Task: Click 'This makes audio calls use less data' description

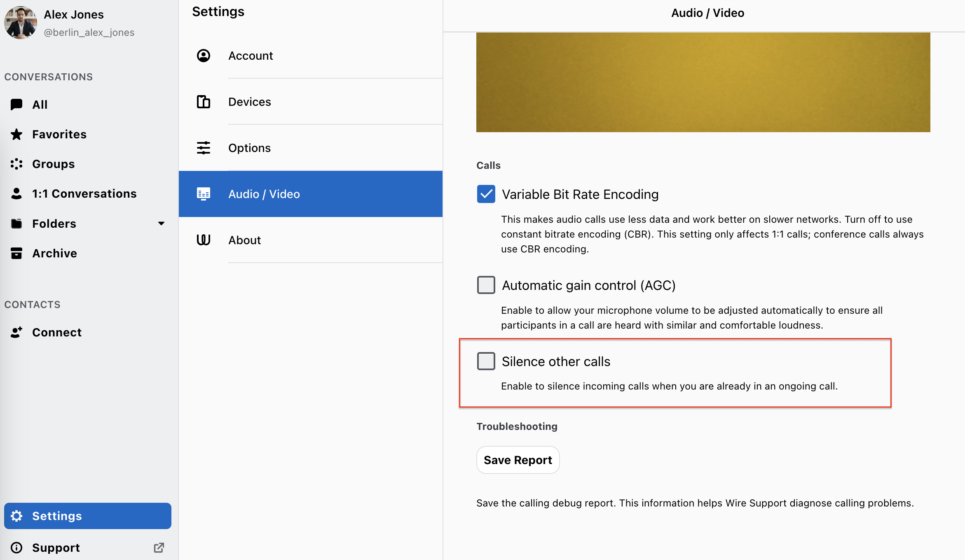Action: [712, 234]
